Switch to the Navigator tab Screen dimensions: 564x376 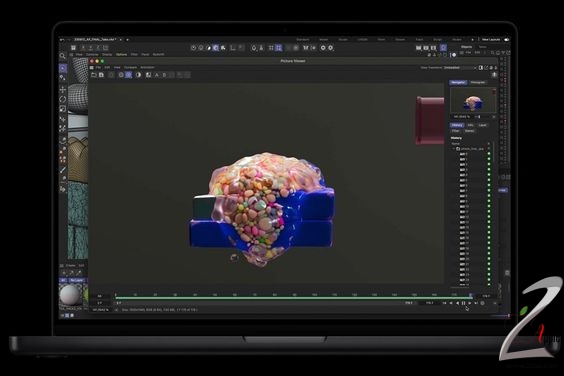[x=458, y=82]
